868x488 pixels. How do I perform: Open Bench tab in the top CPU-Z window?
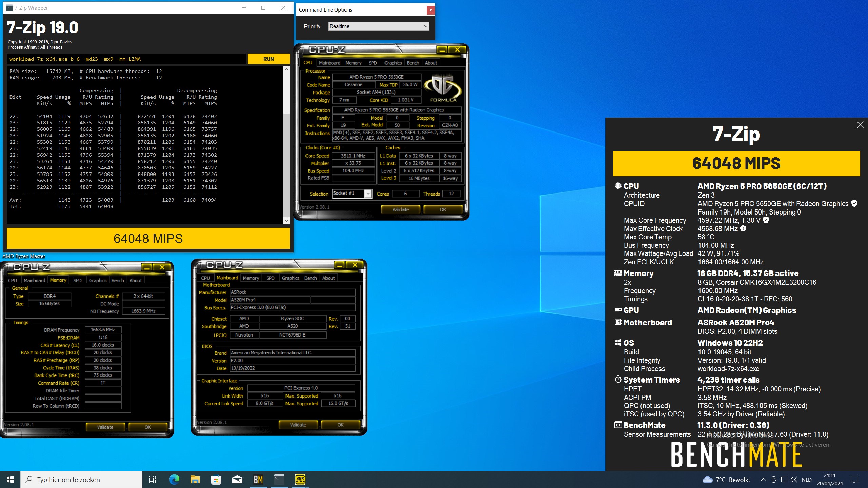pyautogui.click(x=413, y=63)
